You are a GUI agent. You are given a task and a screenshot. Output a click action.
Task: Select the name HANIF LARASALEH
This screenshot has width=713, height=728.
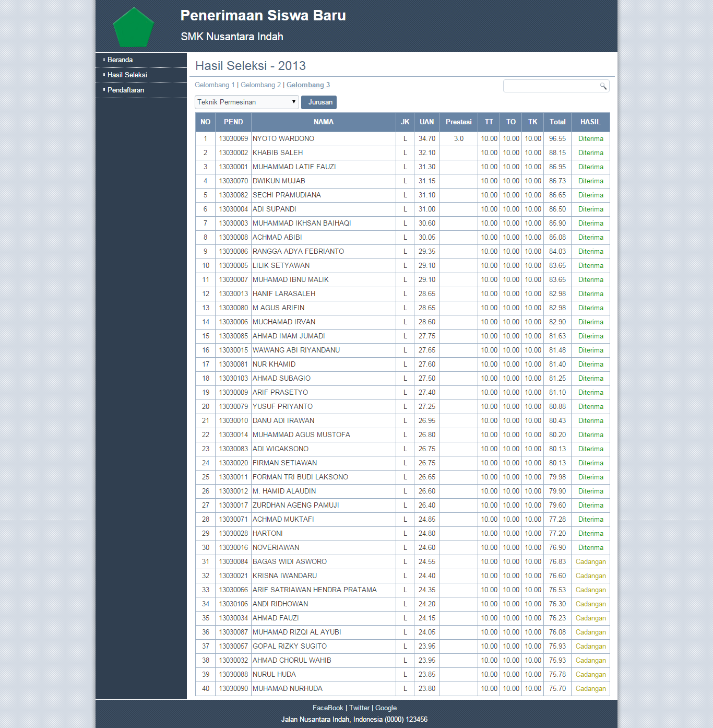pos(284,293)
